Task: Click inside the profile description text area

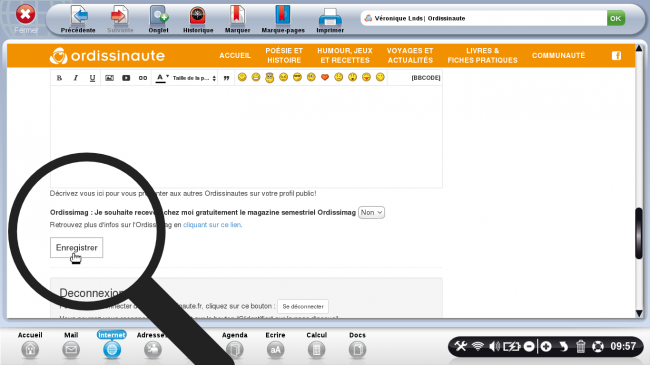Action: pyautogui.click(x=246, y=136)
